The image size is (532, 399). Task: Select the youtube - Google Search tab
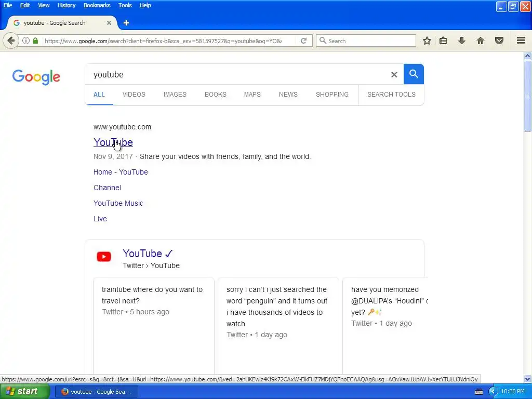point(62,23)
